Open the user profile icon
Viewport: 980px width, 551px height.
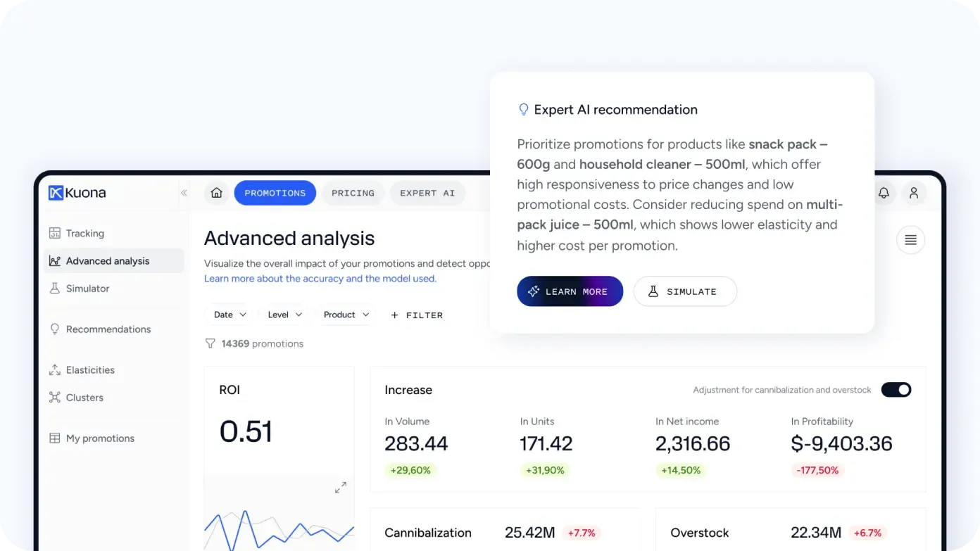tap(914, 193)
